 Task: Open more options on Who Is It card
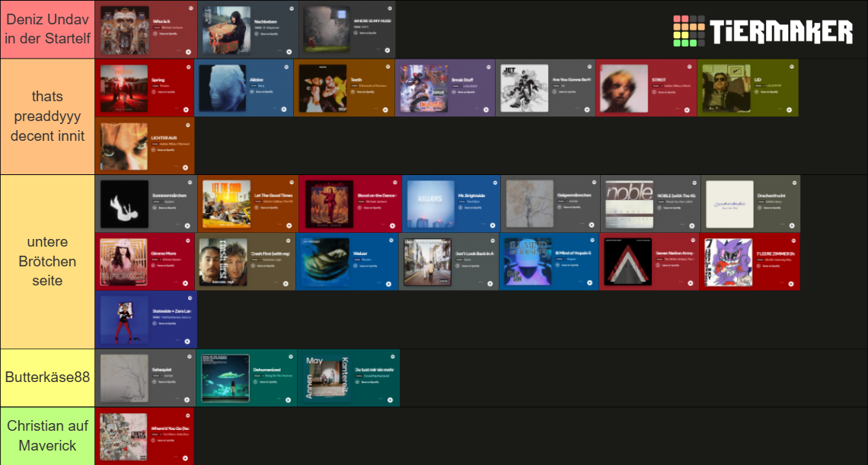[180, 50]
